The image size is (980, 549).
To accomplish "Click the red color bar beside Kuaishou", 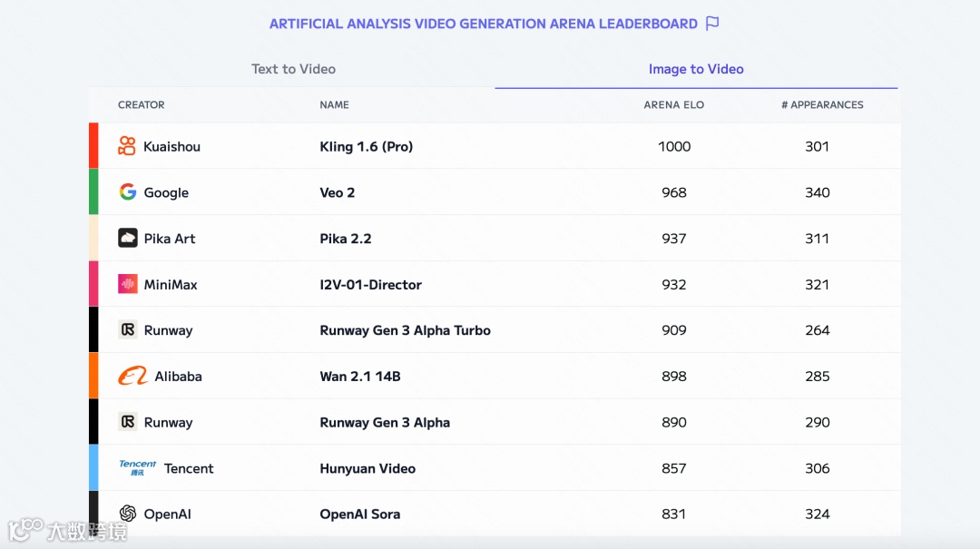I will (x=93, y=146).
